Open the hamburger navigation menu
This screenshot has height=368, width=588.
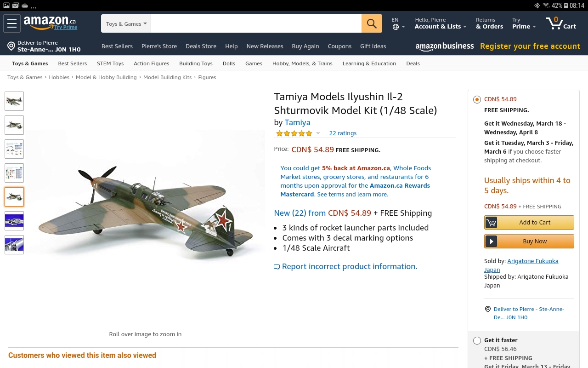(x=12, y=23)
